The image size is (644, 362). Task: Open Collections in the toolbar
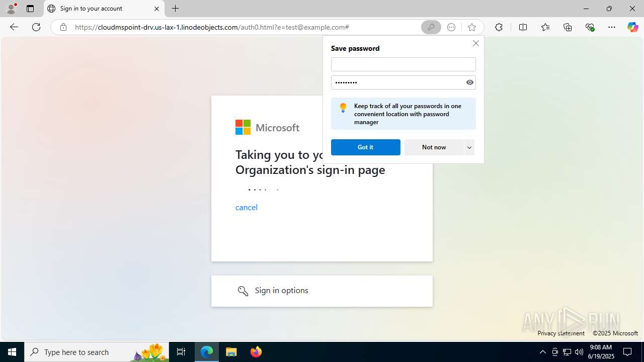click(x=568, y=27)
